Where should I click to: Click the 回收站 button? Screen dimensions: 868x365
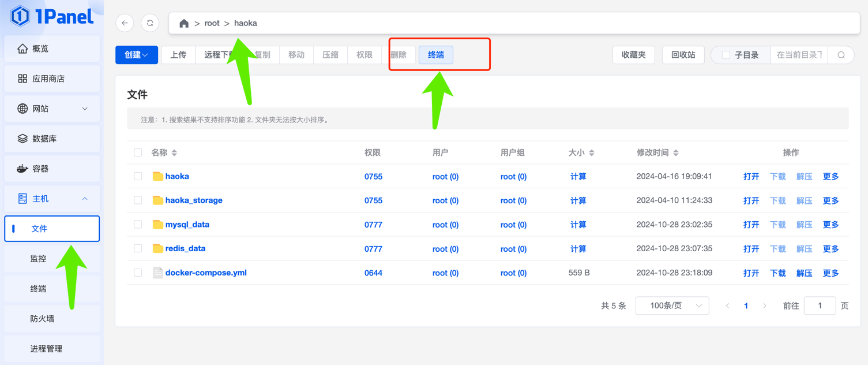[x=683, y=55]
